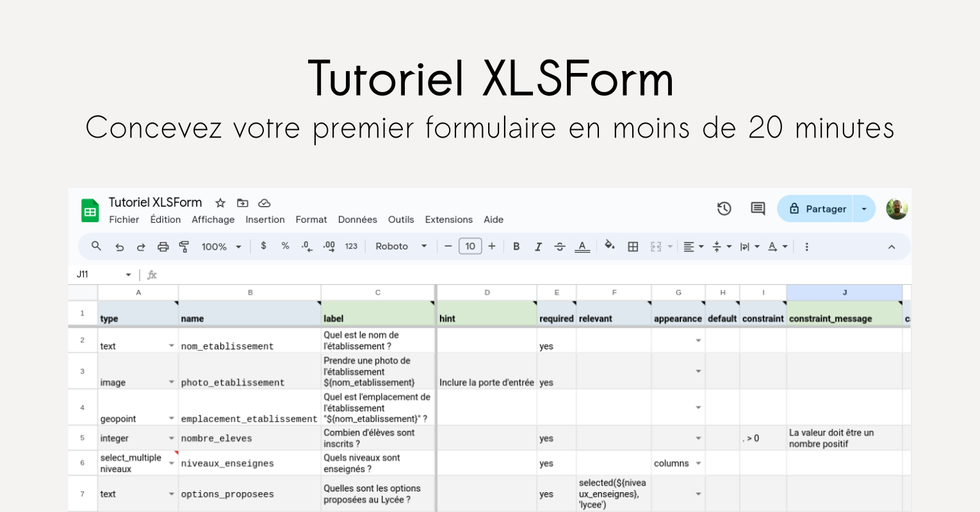This screenshot has width=980, height=512.
Task: Click the undo arrow icon
Action: coord(119,247)
